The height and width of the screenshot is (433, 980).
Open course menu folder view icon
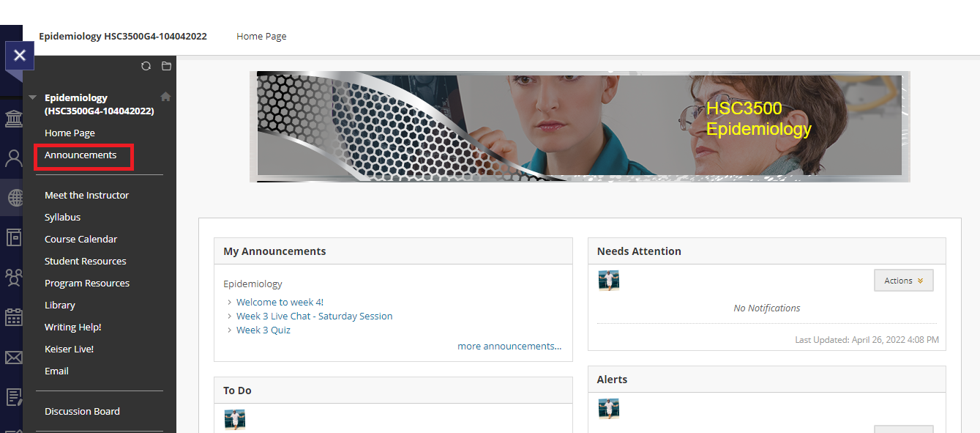(166, 66)
